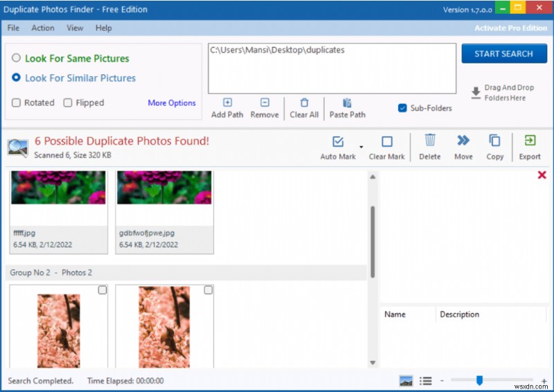Click Activate Pro Edition link
The width and height of the screenshot is (554, 392).
coord(510,28)
